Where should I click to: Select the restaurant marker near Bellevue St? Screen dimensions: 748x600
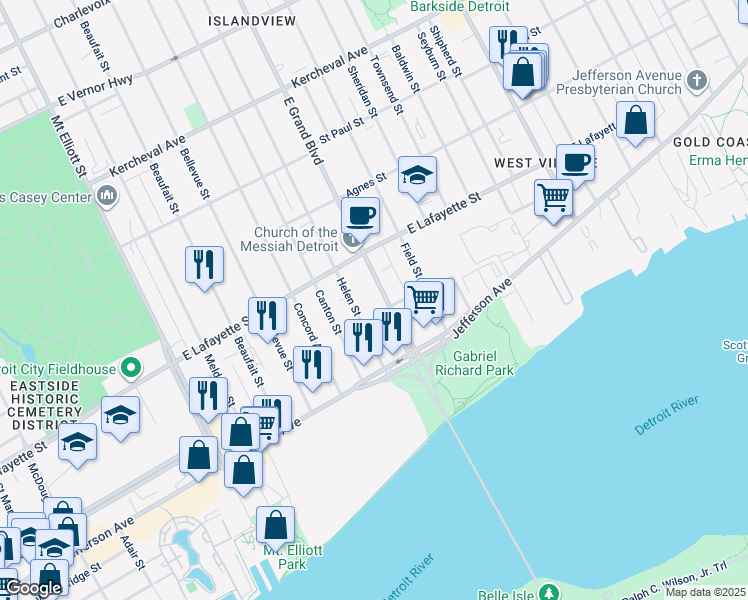click(x=204, y=265)
